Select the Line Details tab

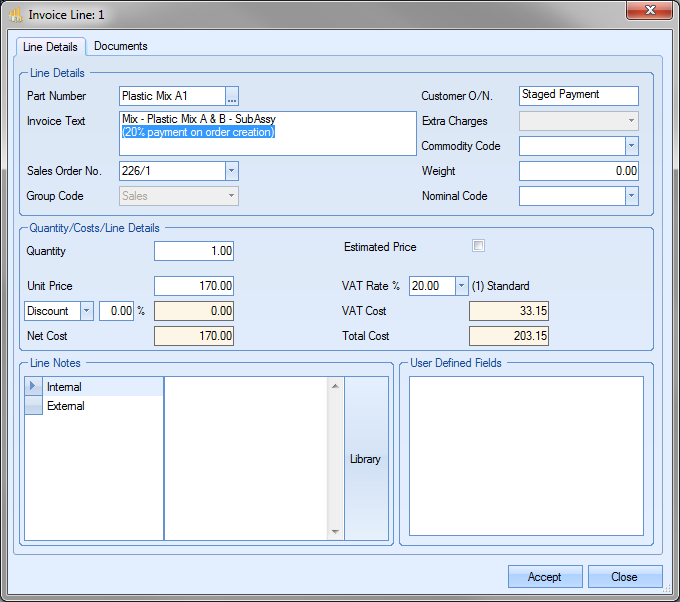(x=49, y=47)
